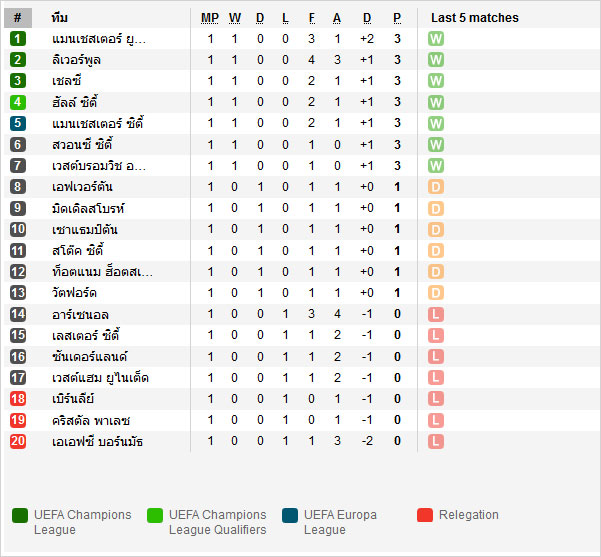Viewport: 601px width, 557px height.
Task: Click the rank 20 red position badge
Action: tap(18, 441)
